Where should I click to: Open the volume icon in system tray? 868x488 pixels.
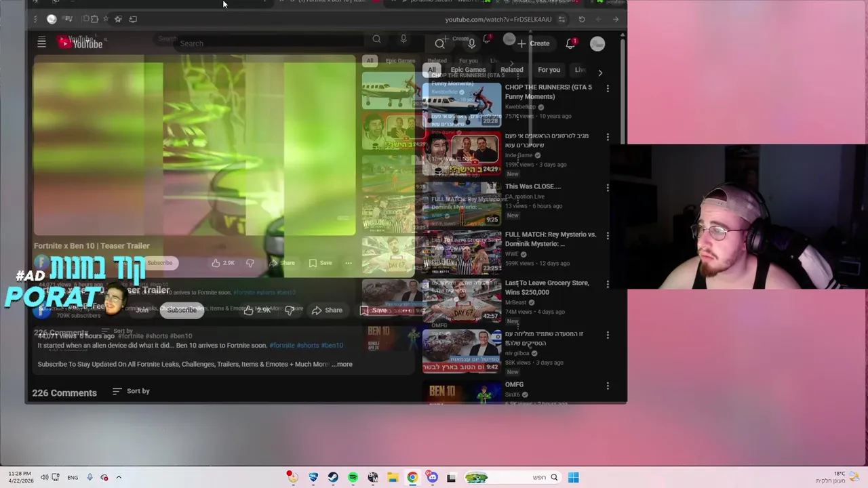coord(44,477)
